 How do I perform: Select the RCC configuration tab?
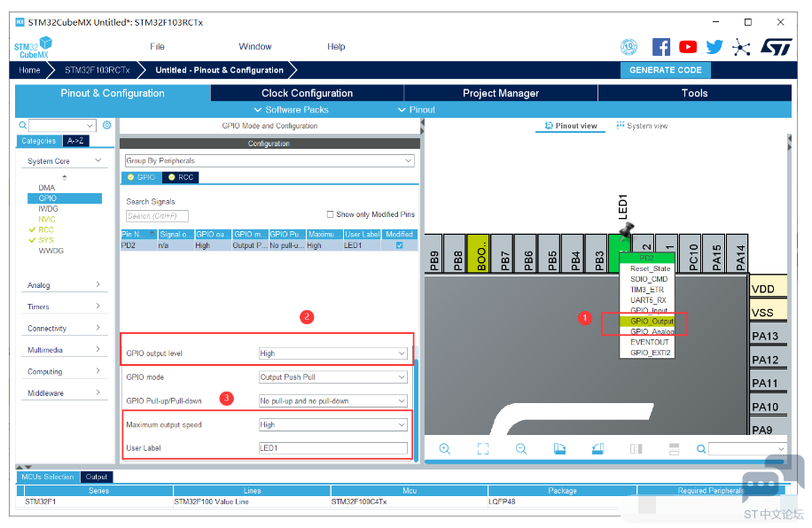[181, 177]
